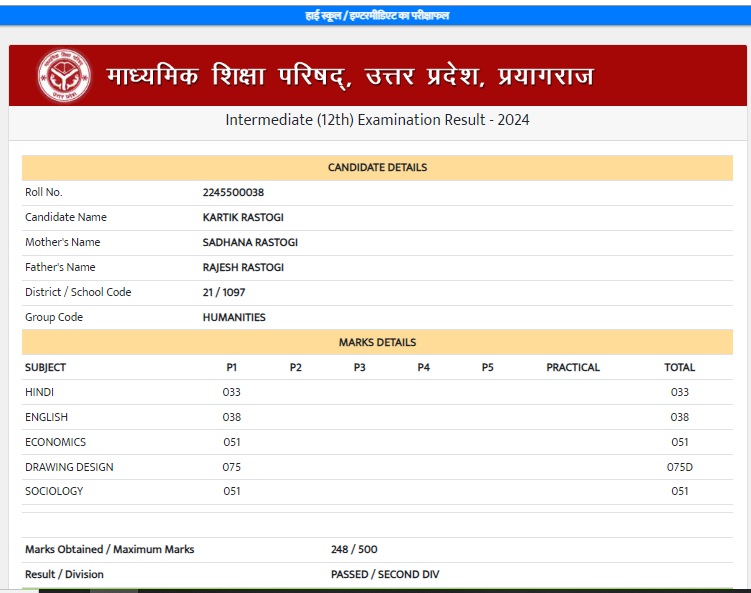Select the HINDI subject row label
This screenshot has height=593, width=751.
pos(39,392)
